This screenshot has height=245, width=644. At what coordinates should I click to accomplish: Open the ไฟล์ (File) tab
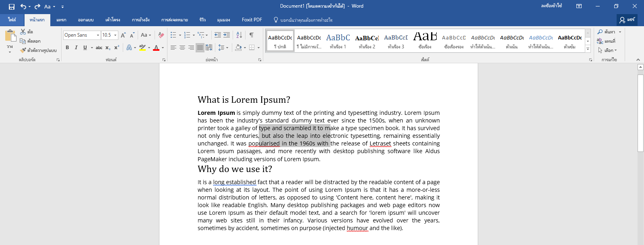pyautogui.click(x=12, y=20)
